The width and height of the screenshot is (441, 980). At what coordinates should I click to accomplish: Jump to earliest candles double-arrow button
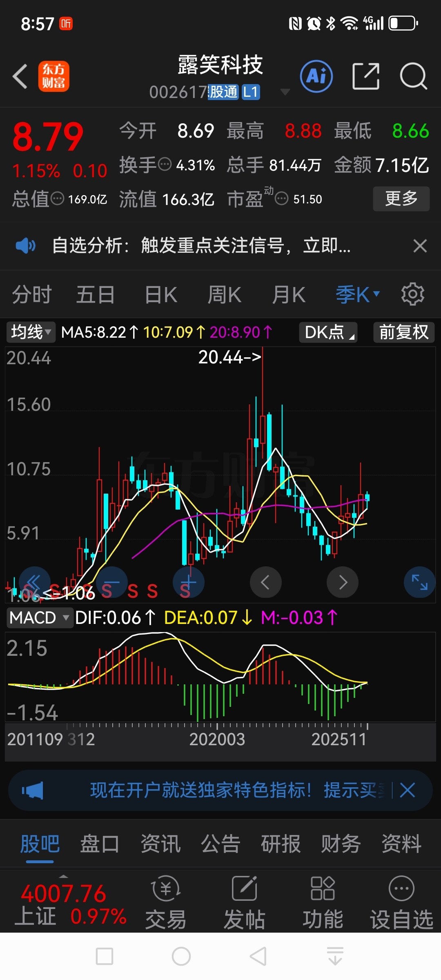(x=34, y=582)
